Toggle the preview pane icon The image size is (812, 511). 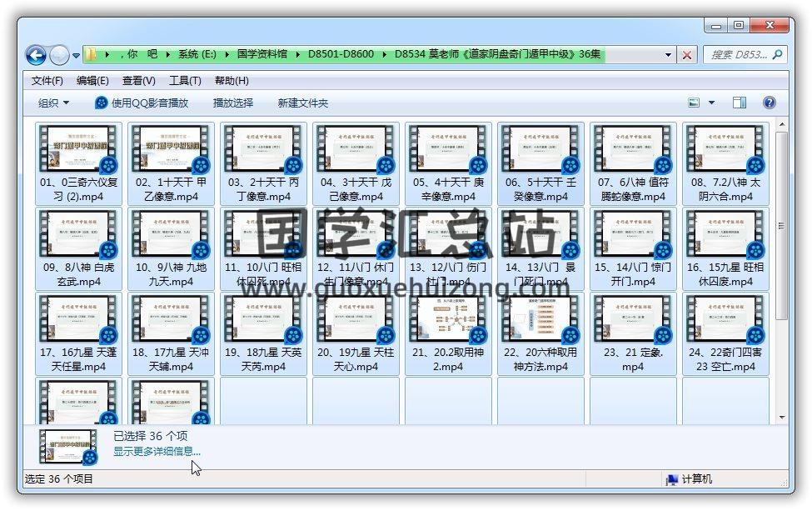[739, 103]
